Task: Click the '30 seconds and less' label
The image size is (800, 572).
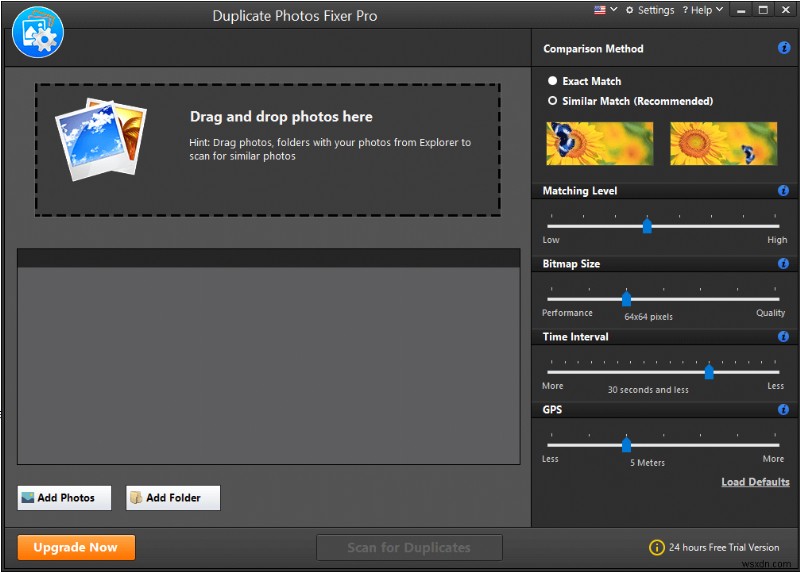Action: 648,389
